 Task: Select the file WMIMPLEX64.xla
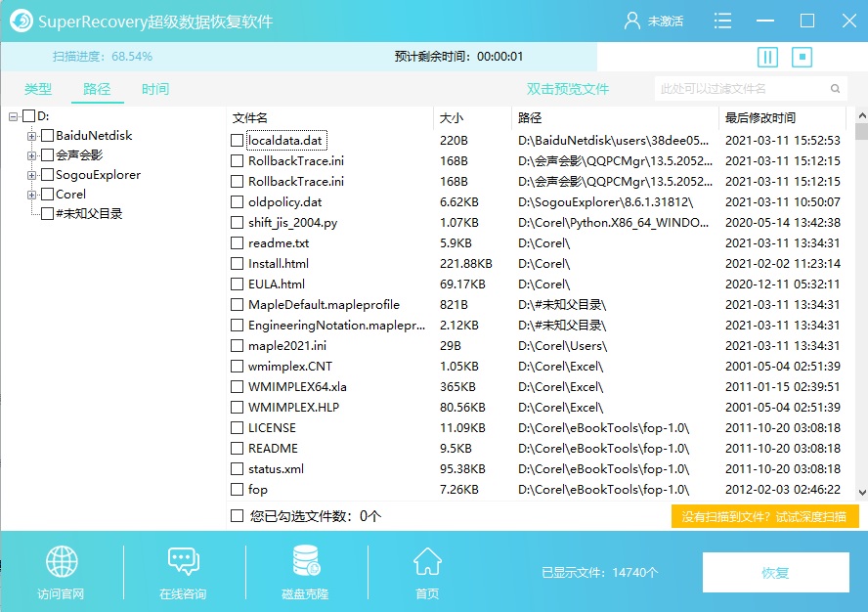[x=297, y=386]
